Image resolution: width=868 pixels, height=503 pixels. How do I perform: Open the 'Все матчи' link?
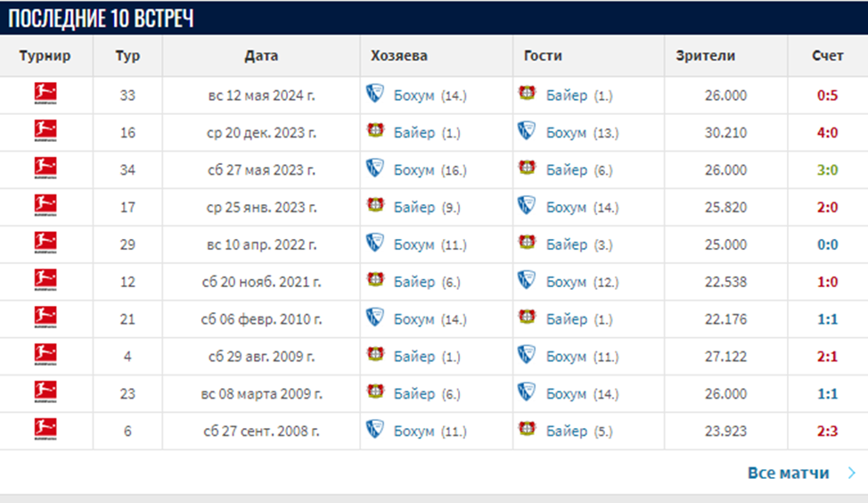click(x=788, y=473)
